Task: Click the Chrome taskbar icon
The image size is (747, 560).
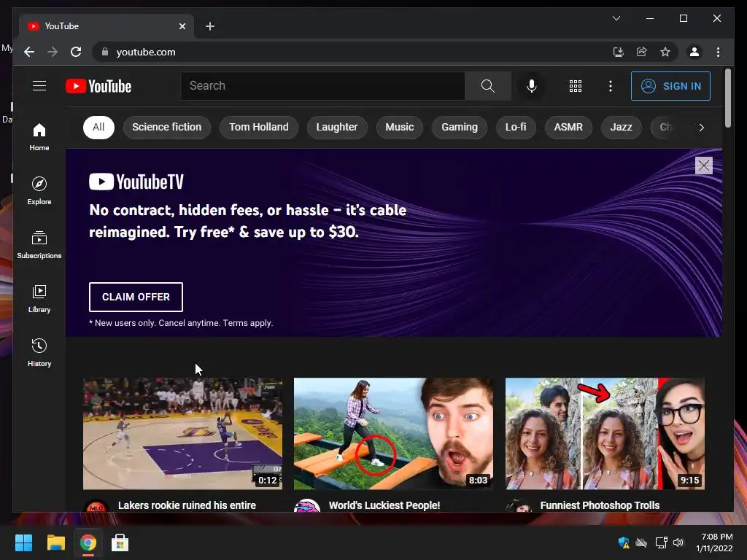Action: click(88, 542)
